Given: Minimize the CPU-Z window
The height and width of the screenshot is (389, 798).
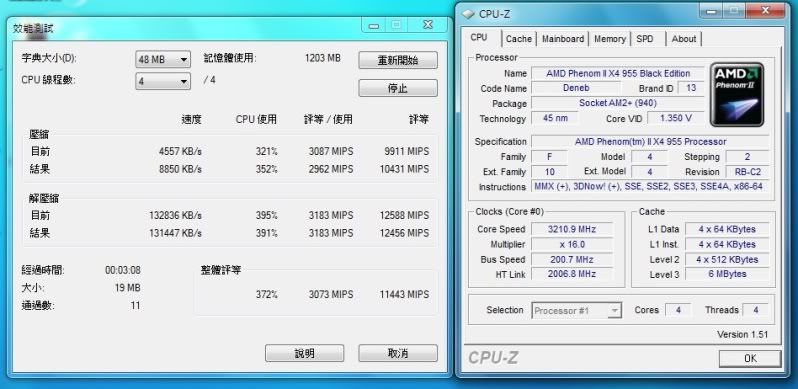Looking at the screenshot, I should [711, 11].
